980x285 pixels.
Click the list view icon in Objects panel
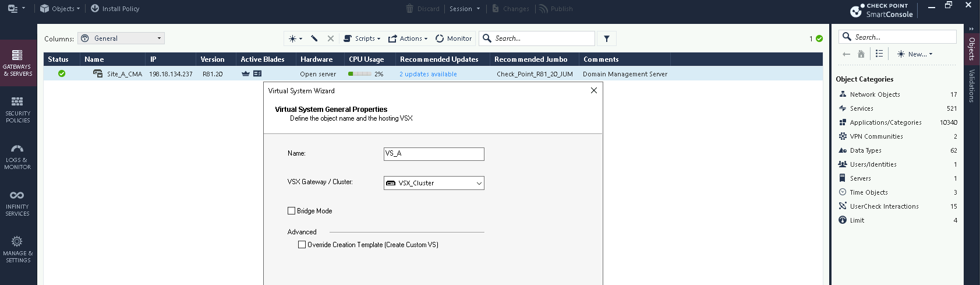[x=879, y=54]
